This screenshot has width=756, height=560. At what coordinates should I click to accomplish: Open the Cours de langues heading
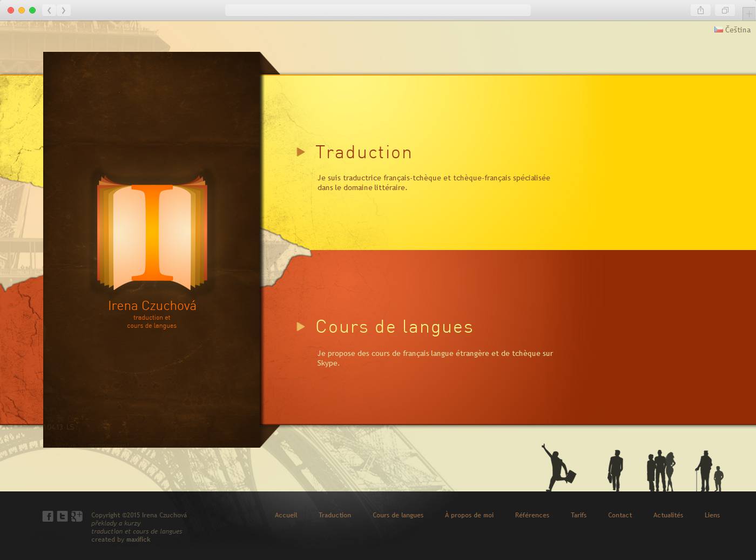[394, 327]
